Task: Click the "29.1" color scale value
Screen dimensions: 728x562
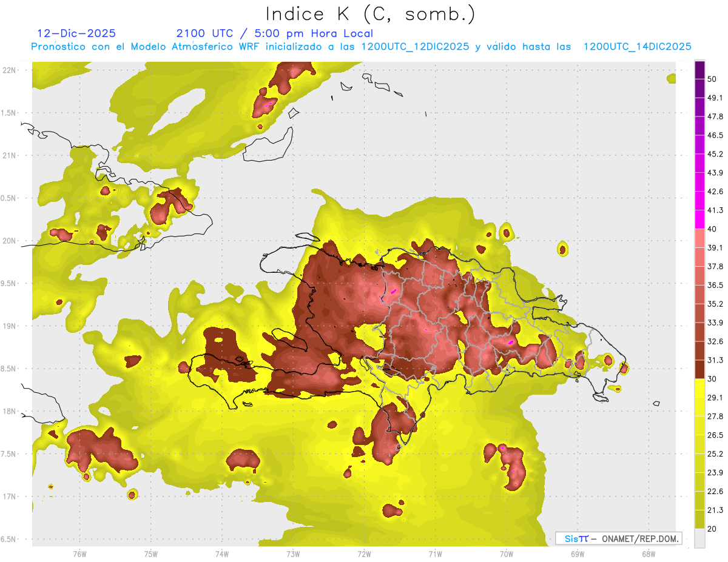Action: (x=715, y=398)
